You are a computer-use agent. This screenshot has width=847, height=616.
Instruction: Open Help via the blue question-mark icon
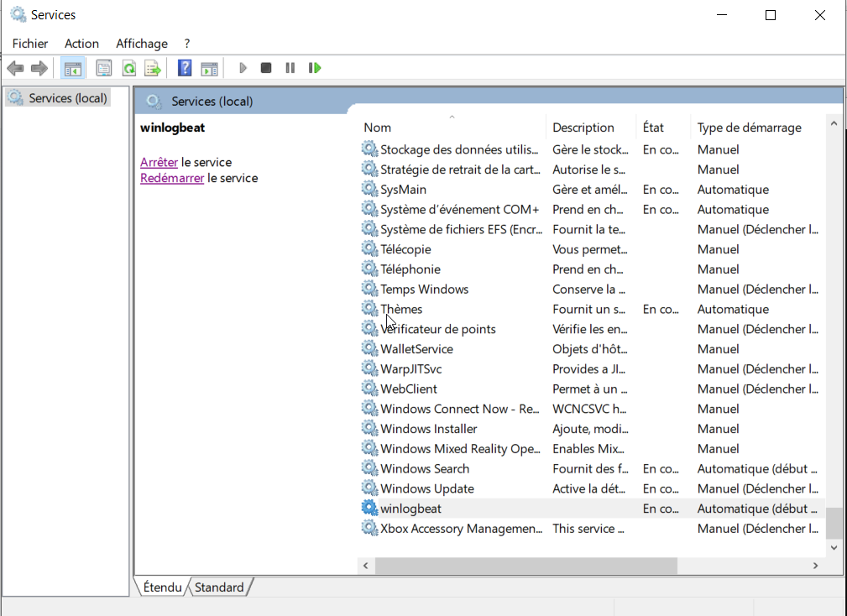pos(185,68)
